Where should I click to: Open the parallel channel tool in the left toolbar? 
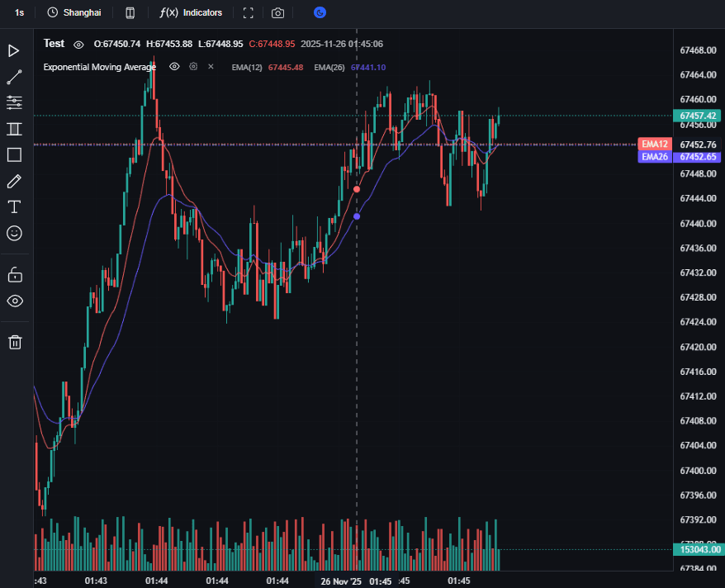pyautogui.click(x=14, y=129)
